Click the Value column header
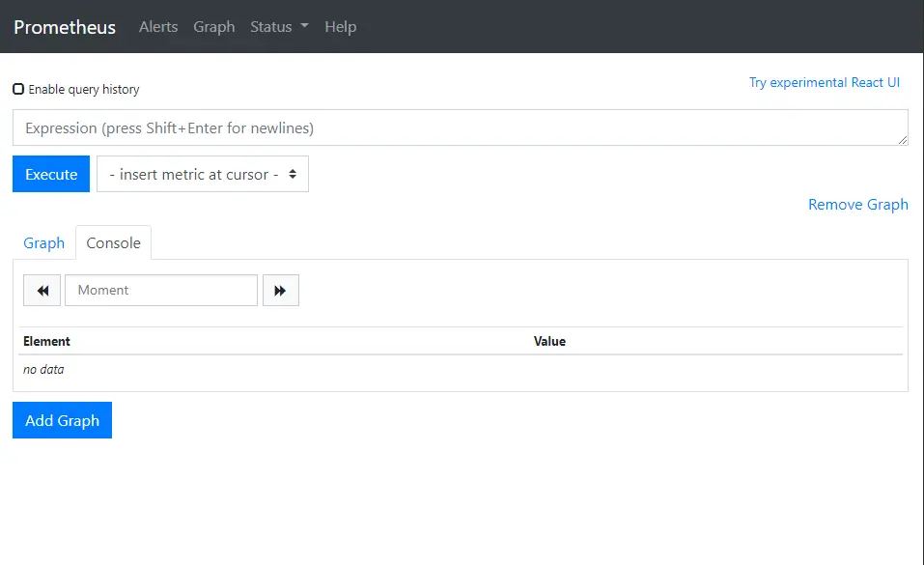 coord(549,341)
